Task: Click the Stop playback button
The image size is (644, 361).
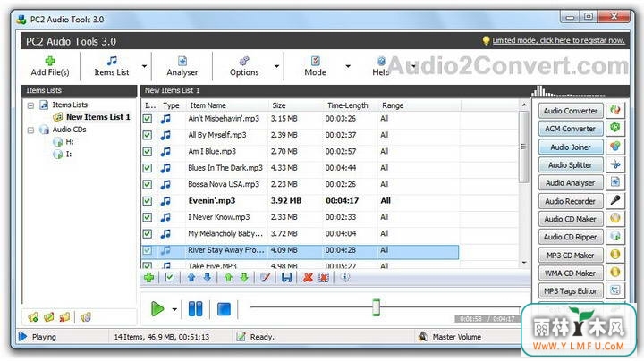Action: 224,309
